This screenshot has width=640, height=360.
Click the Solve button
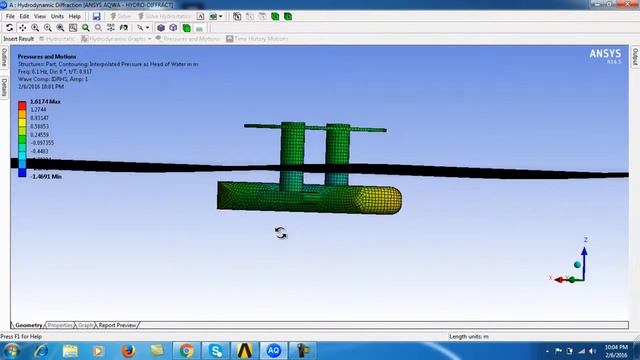(x=120, y=16)
